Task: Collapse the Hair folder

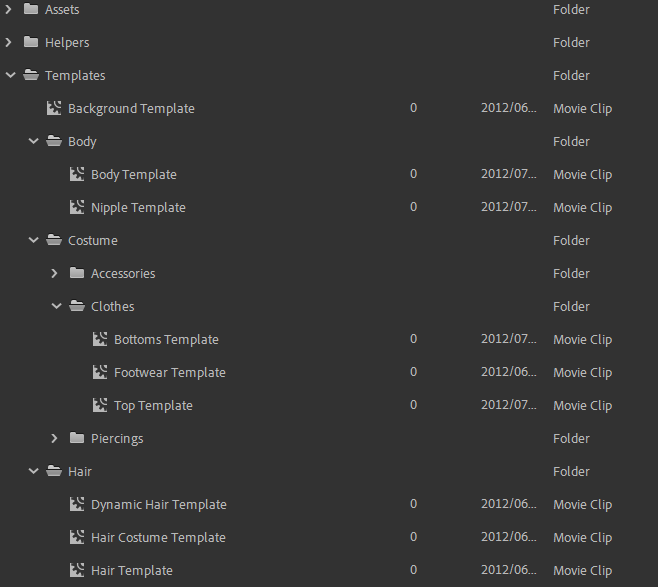Action: 32,471
